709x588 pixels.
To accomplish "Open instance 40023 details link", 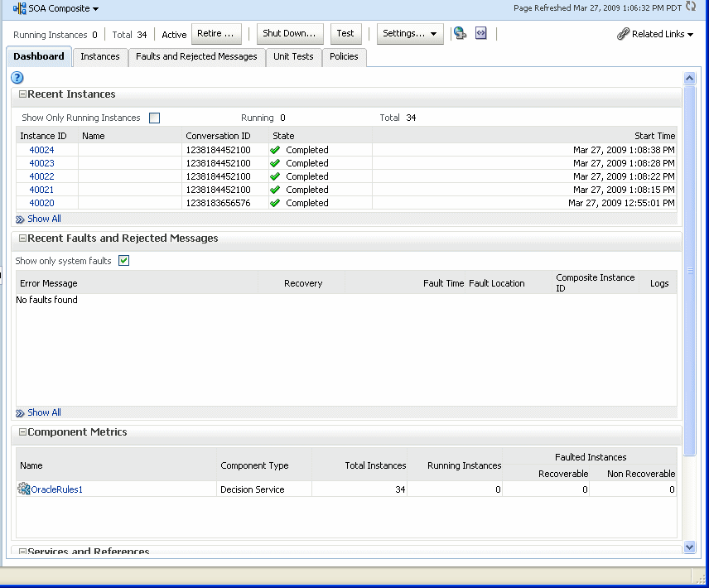I will click(41, 162).
